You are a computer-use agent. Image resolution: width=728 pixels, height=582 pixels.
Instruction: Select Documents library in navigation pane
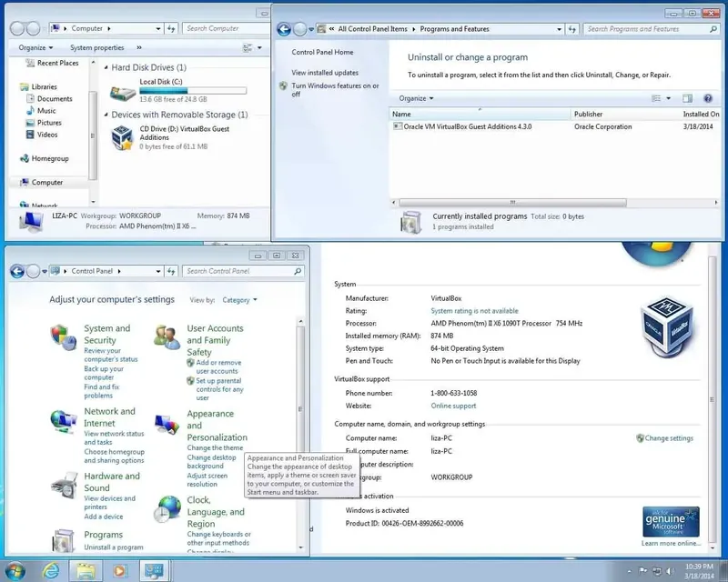pyautogui.click(x=55, y=99)
